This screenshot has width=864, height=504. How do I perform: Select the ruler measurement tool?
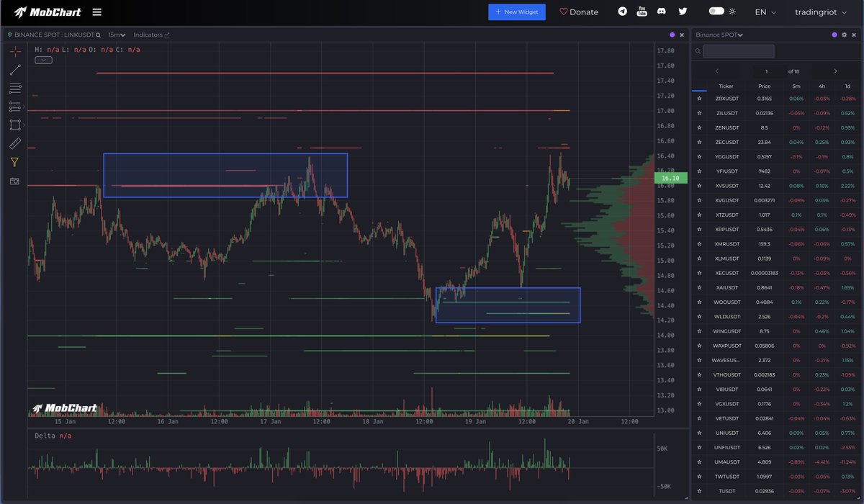click(14, 143)
